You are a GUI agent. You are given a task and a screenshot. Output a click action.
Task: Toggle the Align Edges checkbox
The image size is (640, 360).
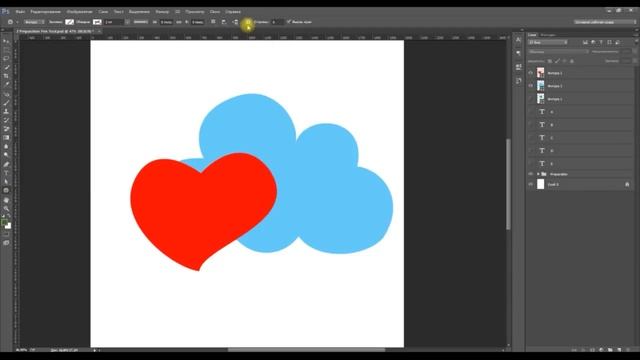pos(289,22)
